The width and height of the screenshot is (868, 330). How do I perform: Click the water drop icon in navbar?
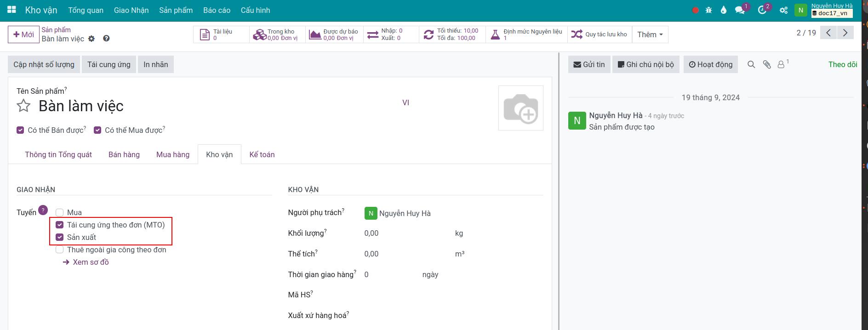(x=724, y=10)
